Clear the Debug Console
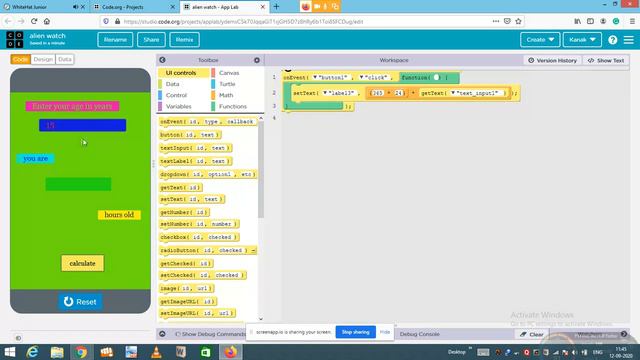Image resolution: width=640 pixels, height=360 pixels. (532, 334)
